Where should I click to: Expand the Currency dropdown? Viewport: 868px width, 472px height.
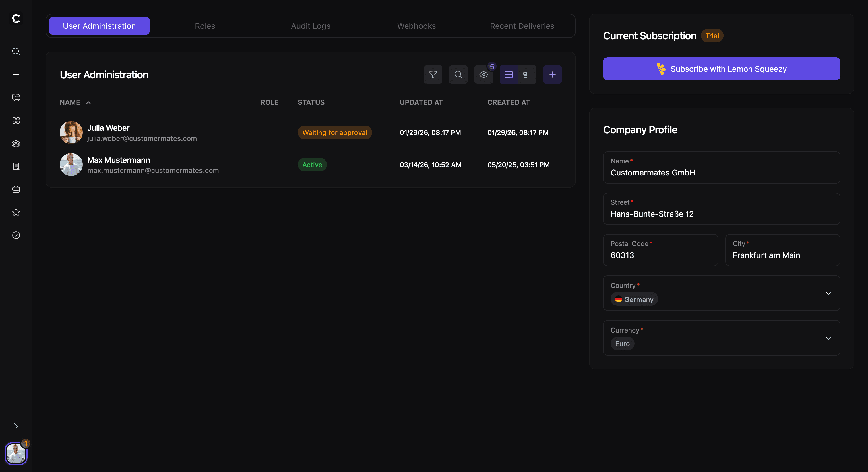click(828, 338)
